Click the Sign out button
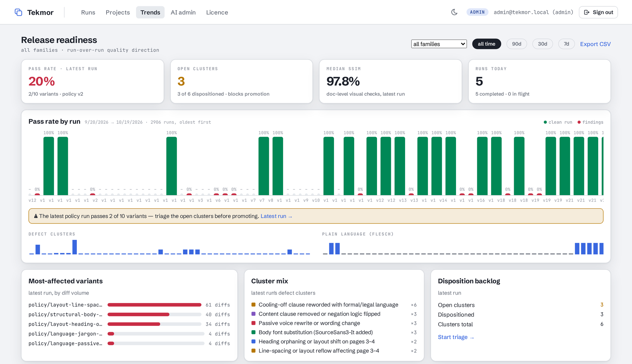Image resolution: width=632 pixels, height=364 pixels. pyautogui.click(x=598, y=12)
